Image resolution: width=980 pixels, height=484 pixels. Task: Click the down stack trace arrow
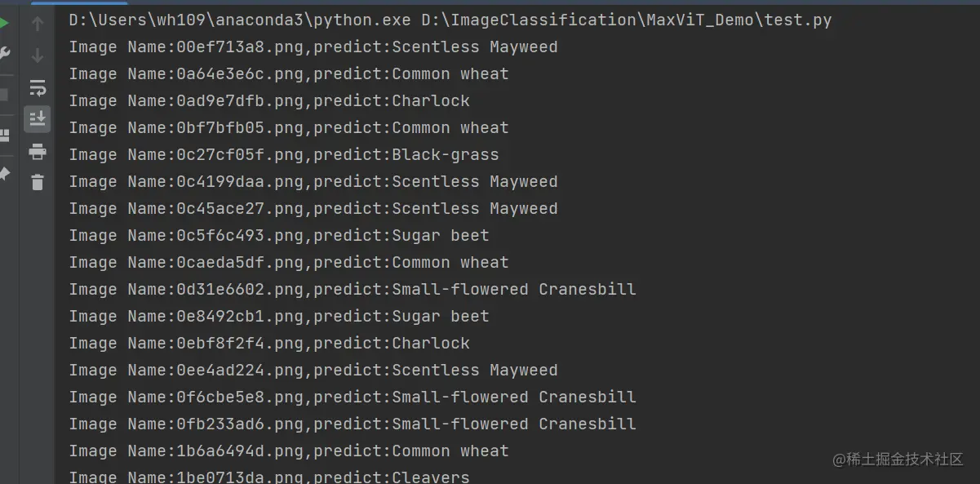tap(38, 56)
